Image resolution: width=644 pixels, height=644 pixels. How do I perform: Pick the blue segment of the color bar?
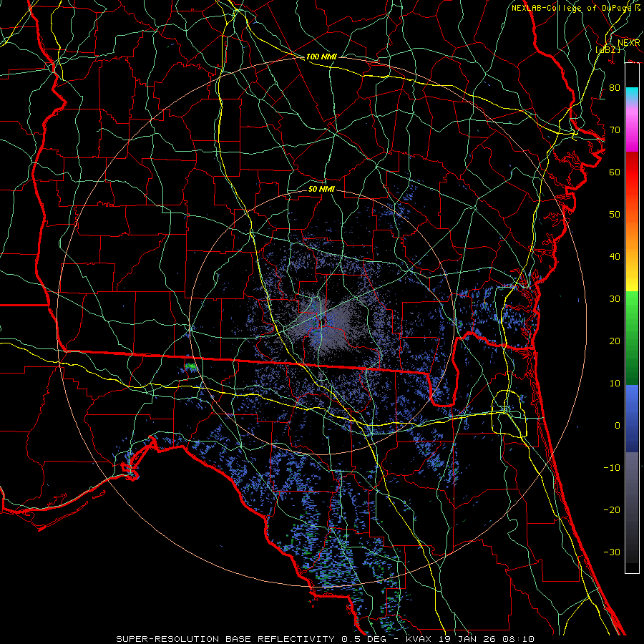tap(632, 419)
